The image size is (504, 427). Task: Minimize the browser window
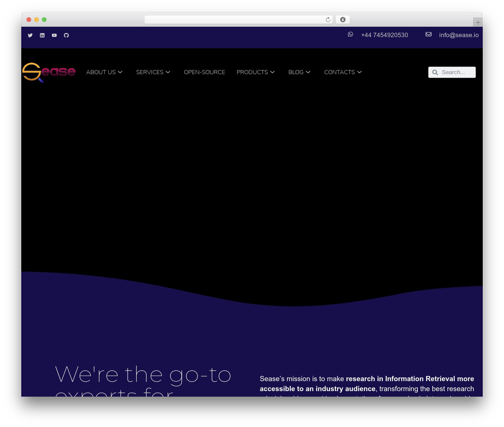(x=37, y=20)
